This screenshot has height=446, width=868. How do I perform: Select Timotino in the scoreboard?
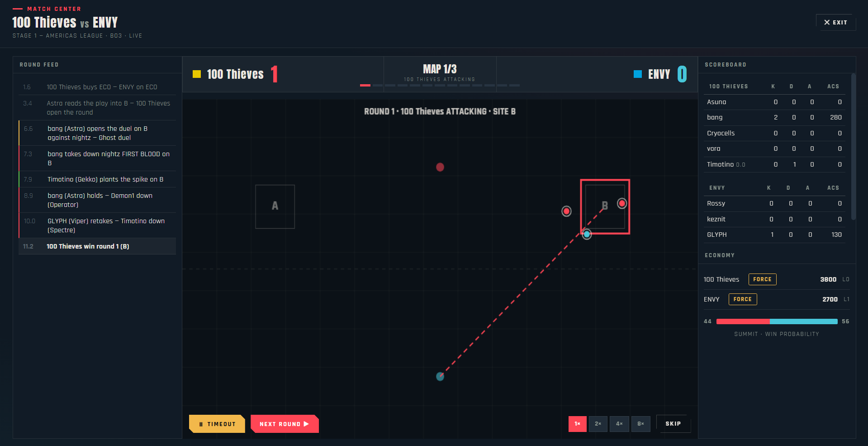tap(775, 164)
